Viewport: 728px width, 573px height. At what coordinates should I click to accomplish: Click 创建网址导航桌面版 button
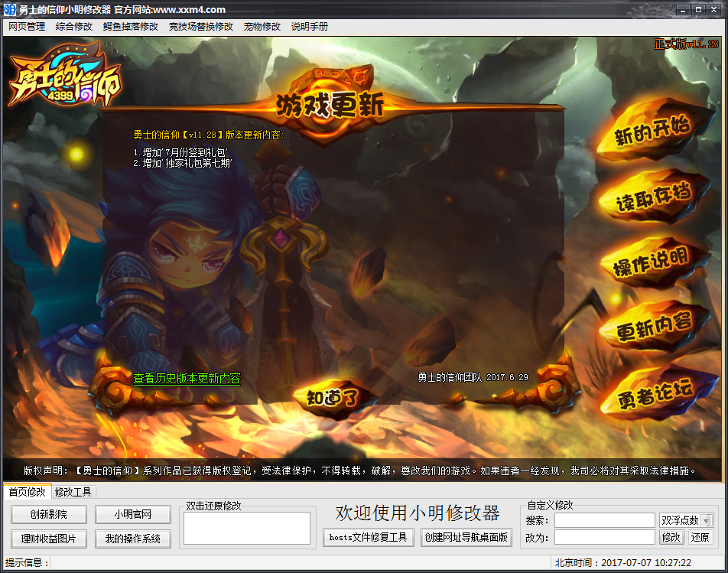click(x=466, y=537)
